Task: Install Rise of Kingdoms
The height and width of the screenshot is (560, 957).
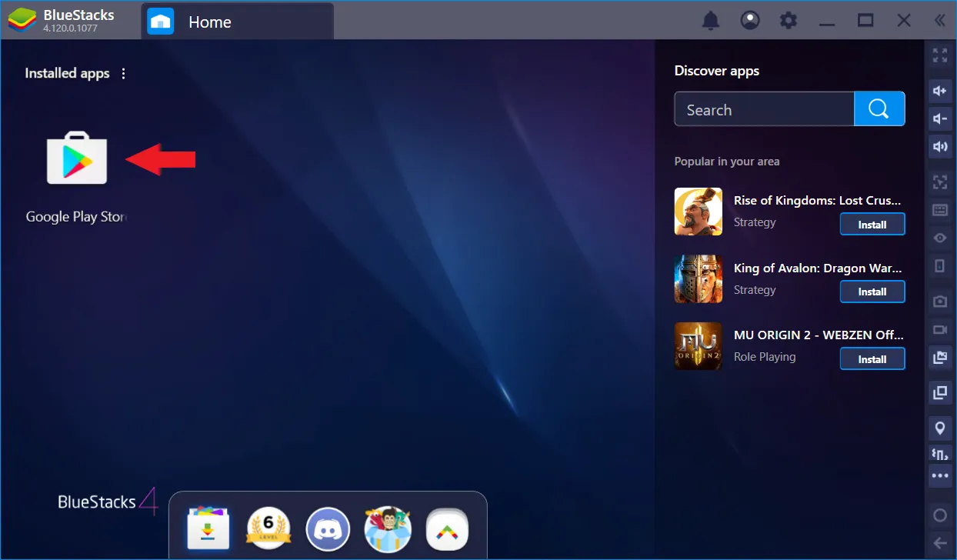Action: pyautogui.click(x=872, y=225)
